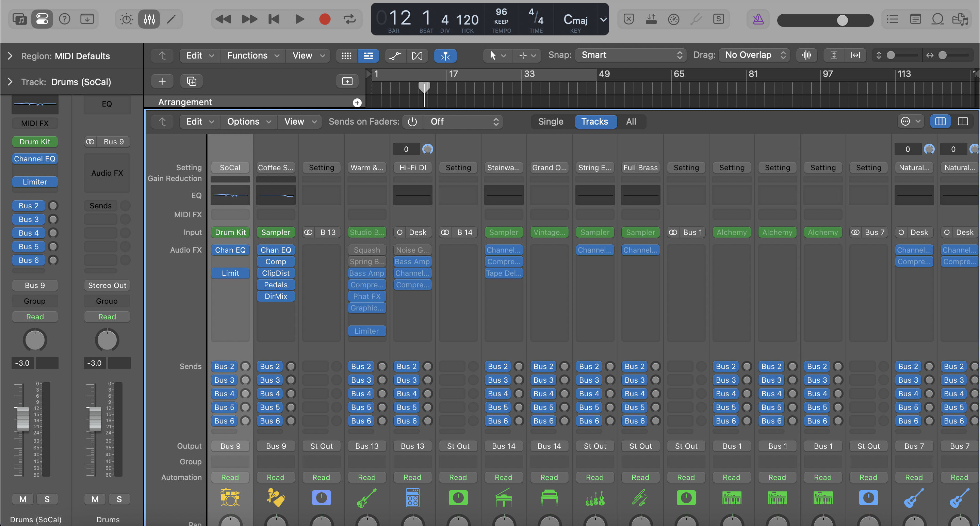Open the media Browsers panel

(960, 19)
